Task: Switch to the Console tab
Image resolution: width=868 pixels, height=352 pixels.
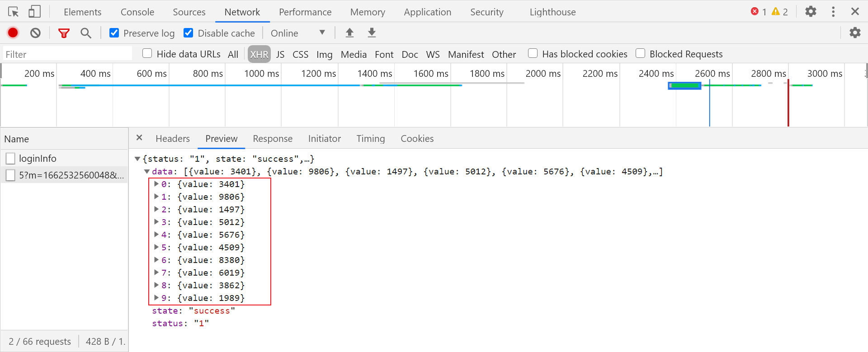Action: [137, 12]
